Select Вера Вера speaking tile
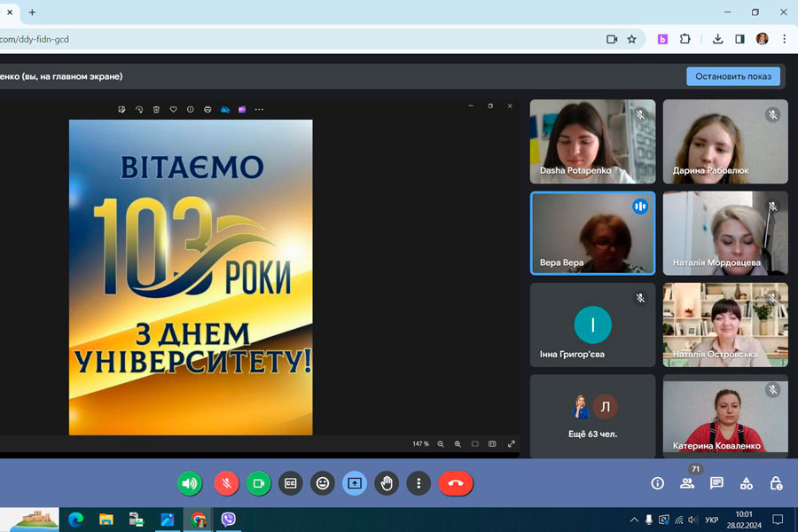 tap(593, 233)
